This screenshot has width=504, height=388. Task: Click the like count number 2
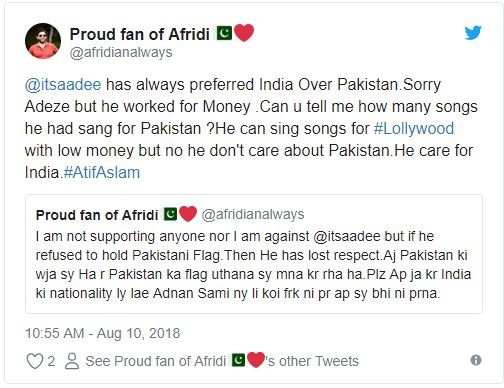click(x=51, y=361)
